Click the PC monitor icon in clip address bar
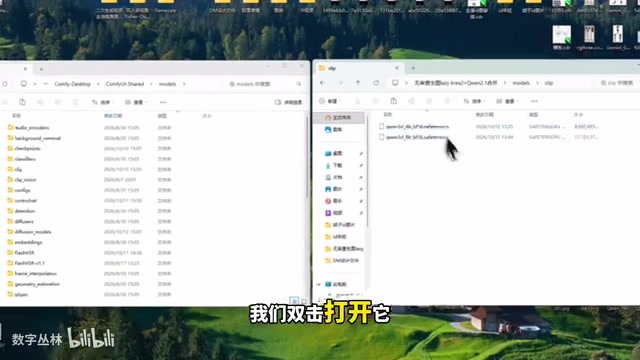Viewport: 640px width, 360px height. pyautogui.click(x=395, y=83)
